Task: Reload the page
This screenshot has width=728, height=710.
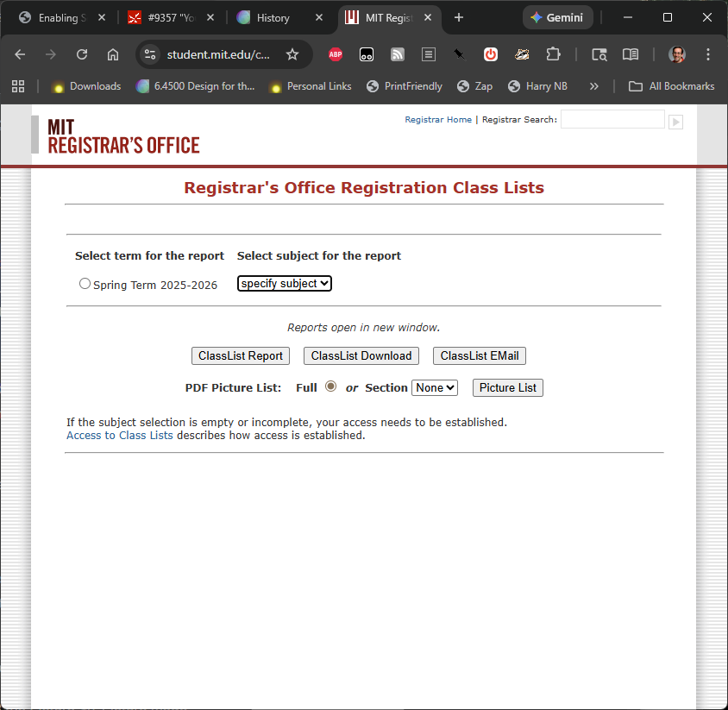Action: pos(82,54)
